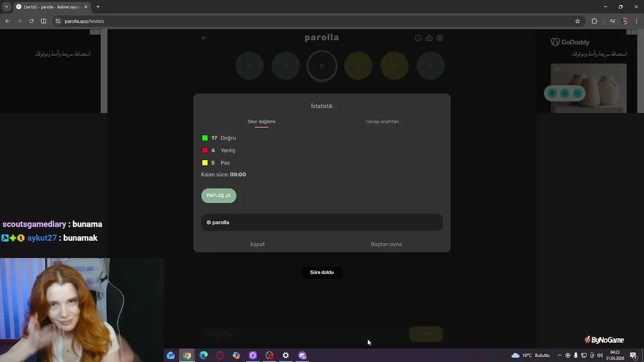Open the parolla statistics chart icon

429,38
